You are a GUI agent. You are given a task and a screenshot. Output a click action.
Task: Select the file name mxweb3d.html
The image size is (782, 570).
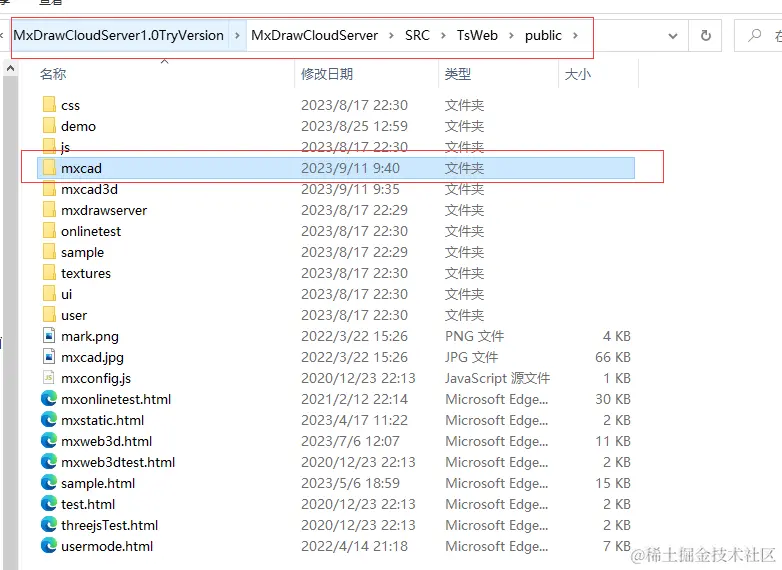[107, 441]
